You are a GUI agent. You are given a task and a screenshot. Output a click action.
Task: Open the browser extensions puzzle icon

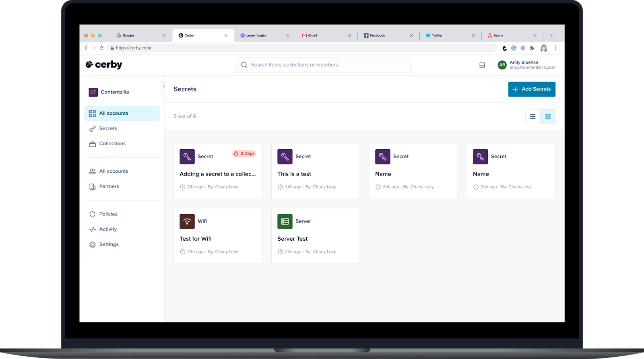coord(532,48)
